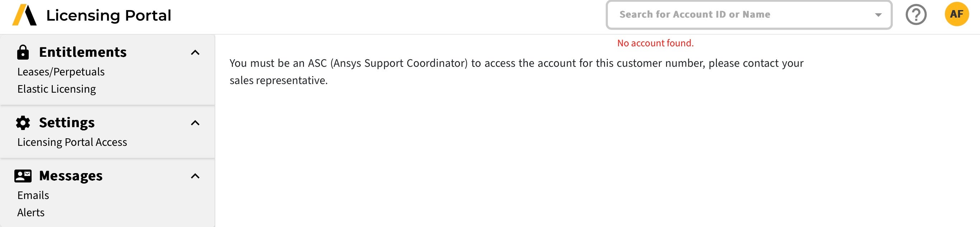Open the Alerts messages page

31,213
